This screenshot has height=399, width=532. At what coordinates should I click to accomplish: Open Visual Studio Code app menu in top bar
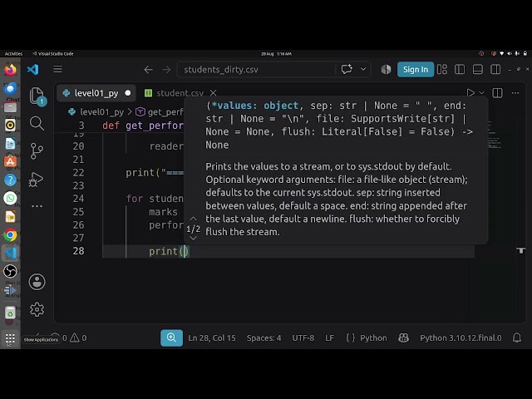click(53, 53)
